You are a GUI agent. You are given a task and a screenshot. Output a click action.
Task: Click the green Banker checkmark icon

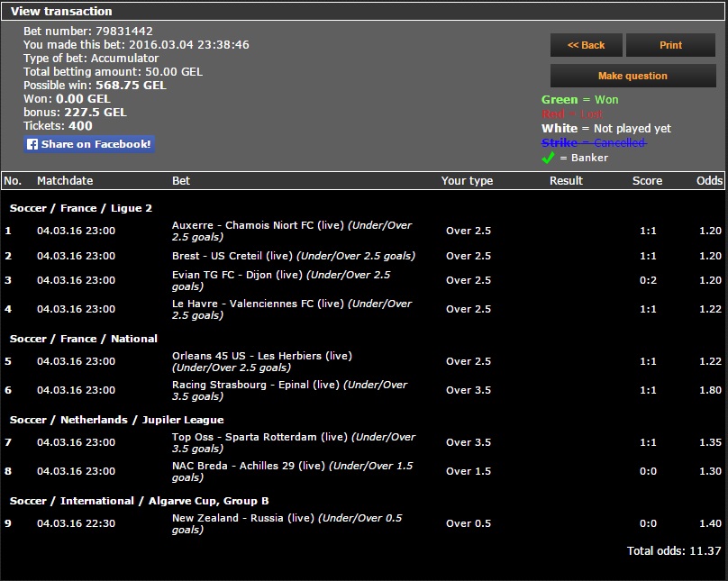tap(548, 158)
